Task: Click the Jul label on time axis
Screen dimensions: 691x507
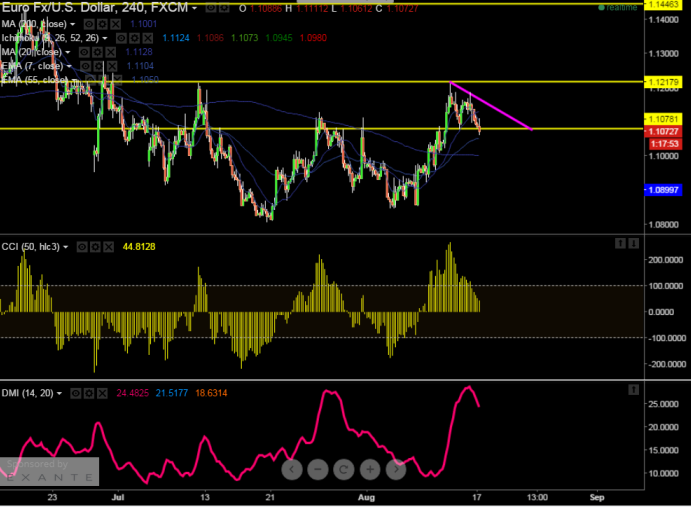Action: [118, 498]
